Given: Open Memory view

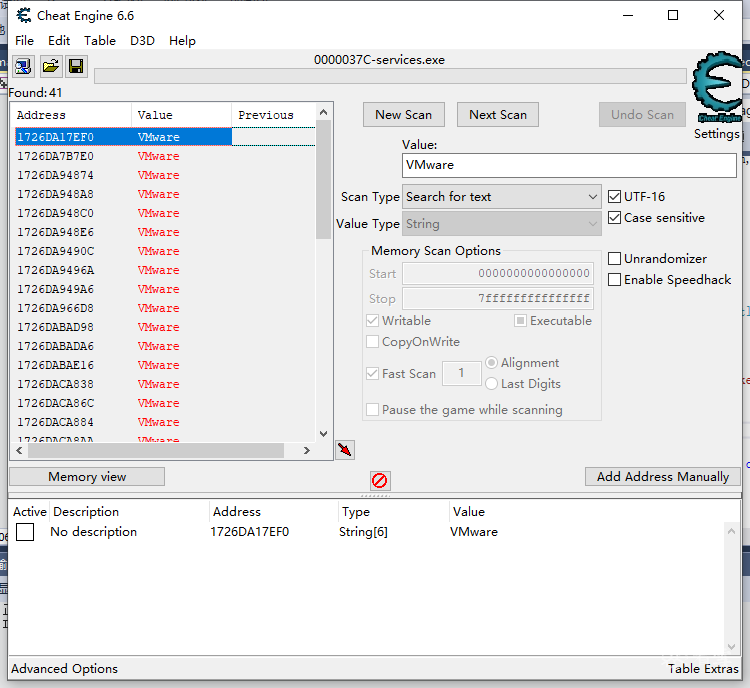Looking at the screenshot, I should [x=87, y=477].
